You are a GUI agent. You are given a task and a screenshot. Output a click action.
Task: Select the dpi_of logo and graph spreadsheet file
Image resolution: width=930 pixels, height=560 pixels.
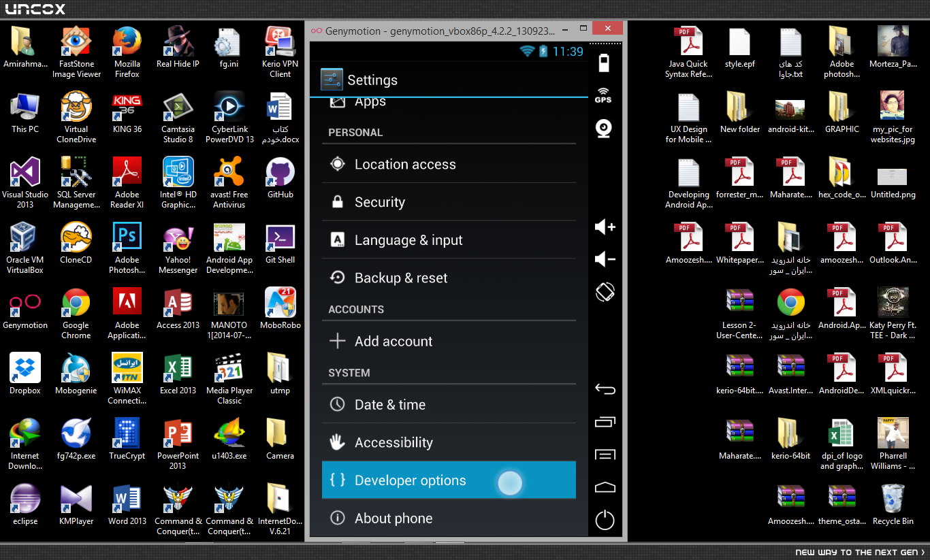pyautogui.click(x=841, y=444)
